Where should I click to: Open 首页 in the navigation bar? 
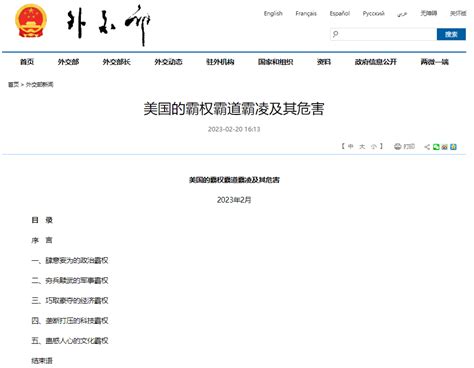coord(27,62)
